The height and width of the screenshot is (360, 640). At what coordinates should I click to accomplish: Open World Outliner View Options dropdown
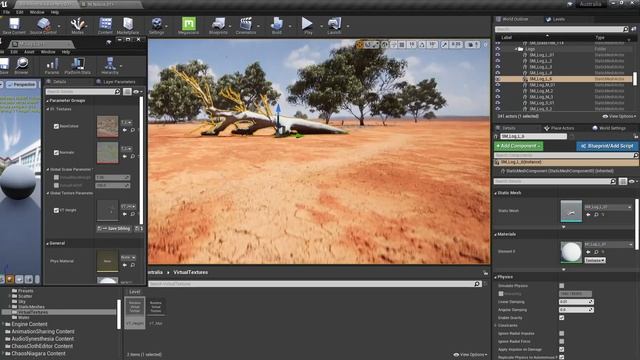[620, 116]
